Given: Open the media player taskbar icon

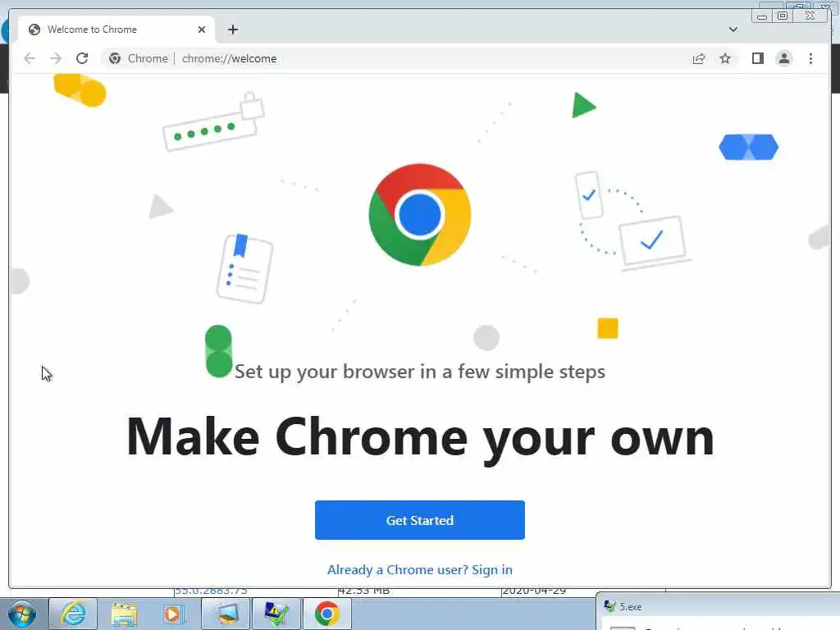Looking at the screenshot, I should (173, 614).
